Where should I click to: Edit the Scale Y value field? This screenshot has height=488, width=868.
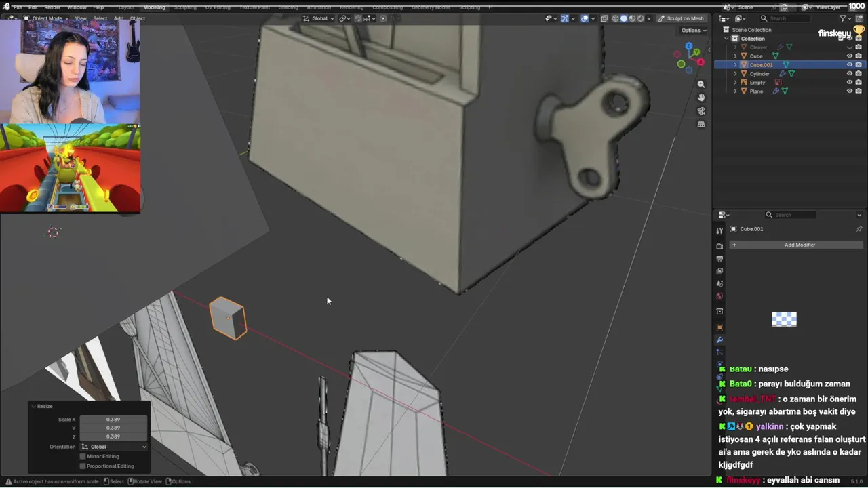(113, 428)
